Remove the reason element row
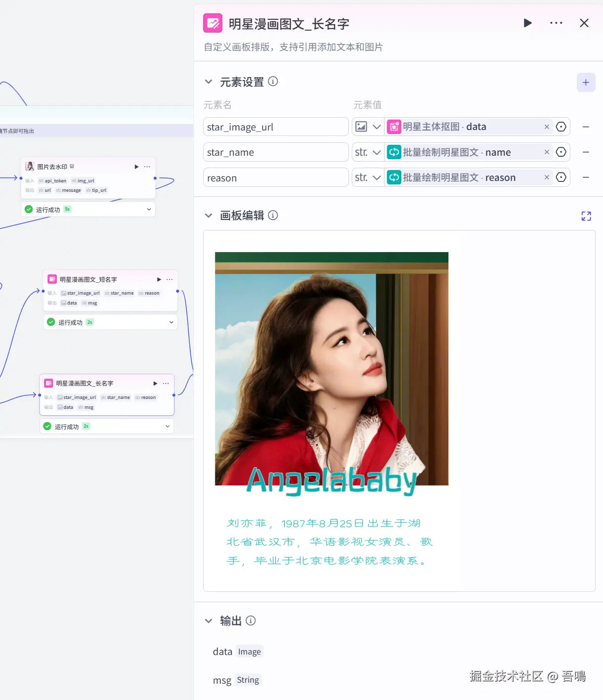The width and height of the screenshot is (603, 700). point(586,177)
